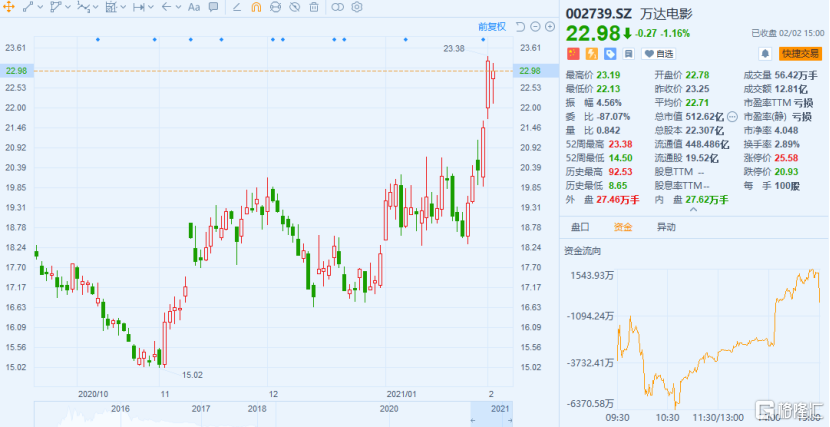Click the current price 22.98 headline
The height and width of the screenshot is (427, 830).
(x=593, y=33)
